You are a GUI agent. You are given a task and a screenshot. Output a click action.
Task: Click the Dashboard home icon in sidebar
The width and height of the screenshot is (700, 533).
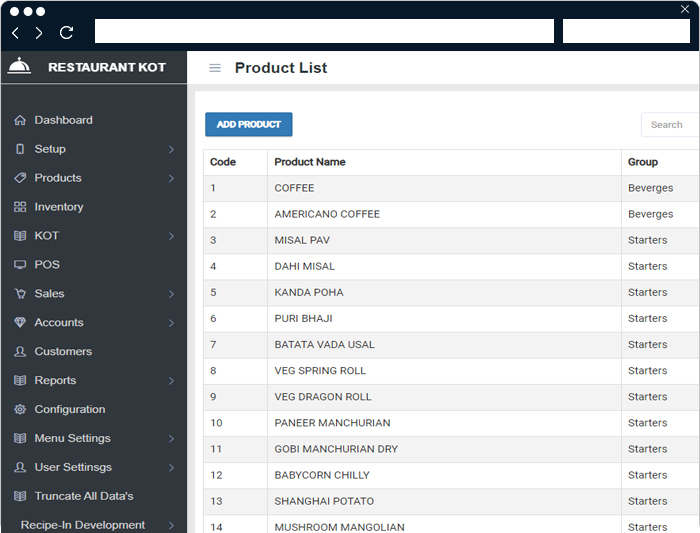coord(20,120)
